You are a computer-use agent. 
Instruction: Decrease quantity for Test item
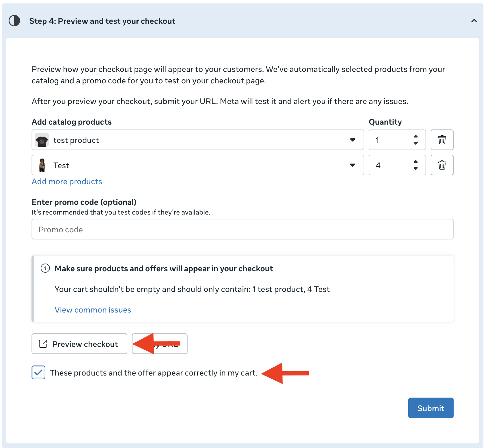(416, 169)
